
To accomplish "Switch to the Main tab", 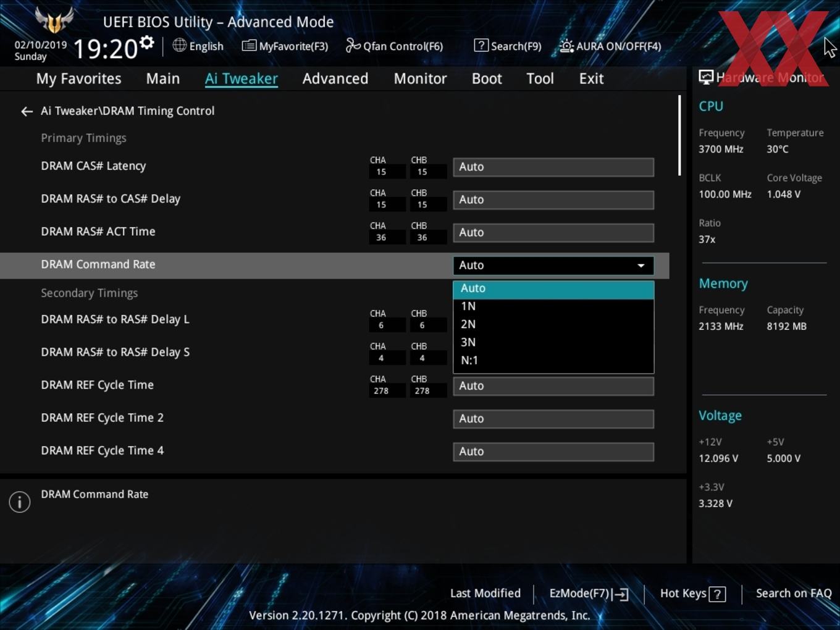I will (x=163, y=78).
